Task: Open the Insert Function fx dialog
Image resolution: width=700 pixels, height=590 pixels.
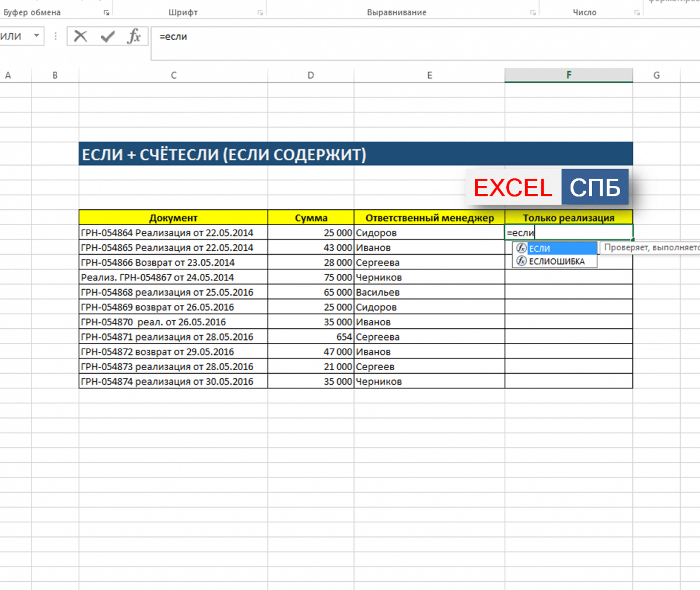Action: pyautogui.click(x=134, y=36)
